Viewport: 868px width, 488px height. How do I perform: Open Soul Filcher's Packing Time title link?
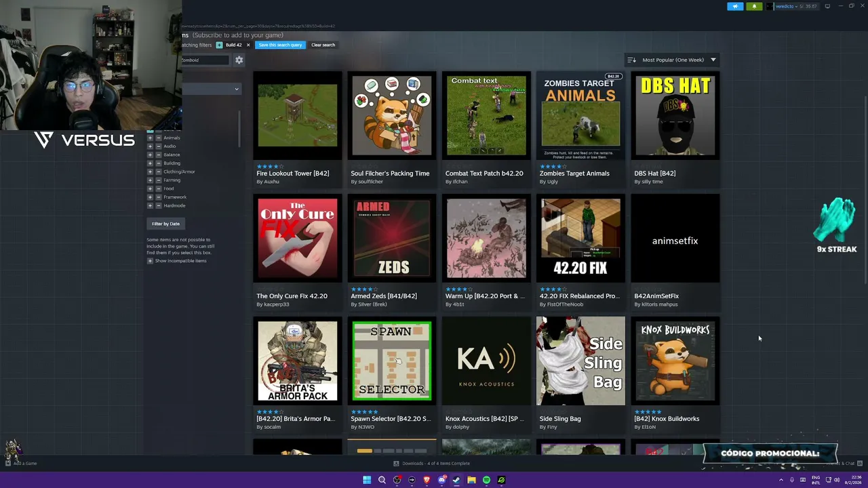click(x=390, y=174)
